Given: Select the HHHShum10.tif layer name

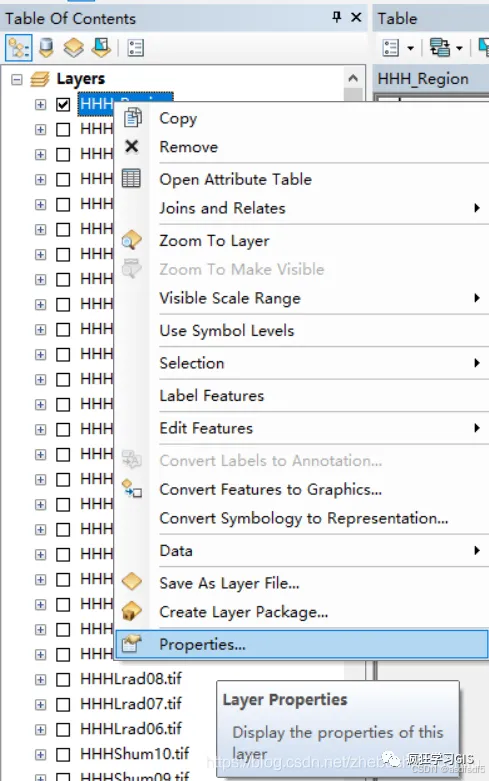Looking at the screenshot, I should pyautogui.click(x=134, y=754).
